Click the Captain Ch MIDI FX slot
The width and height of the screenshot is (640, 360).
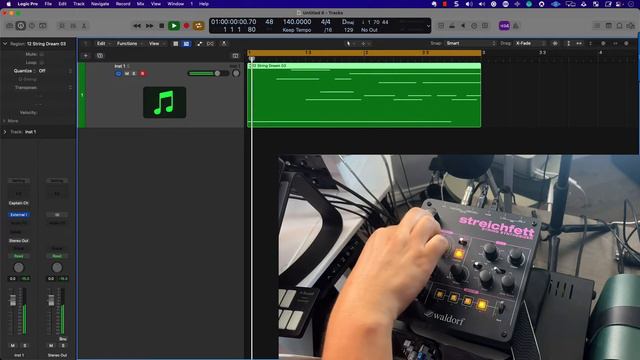(19, 203)
